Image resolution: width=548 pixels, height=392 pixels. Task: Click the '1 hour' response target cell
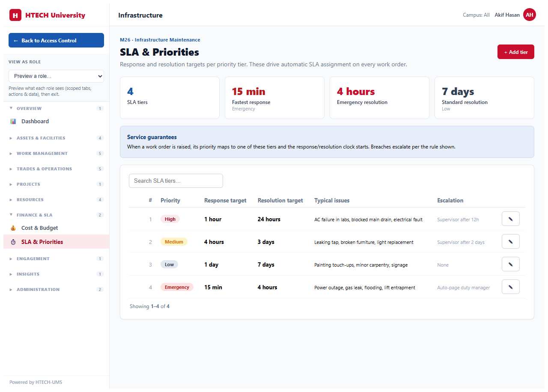pos(213,219)
